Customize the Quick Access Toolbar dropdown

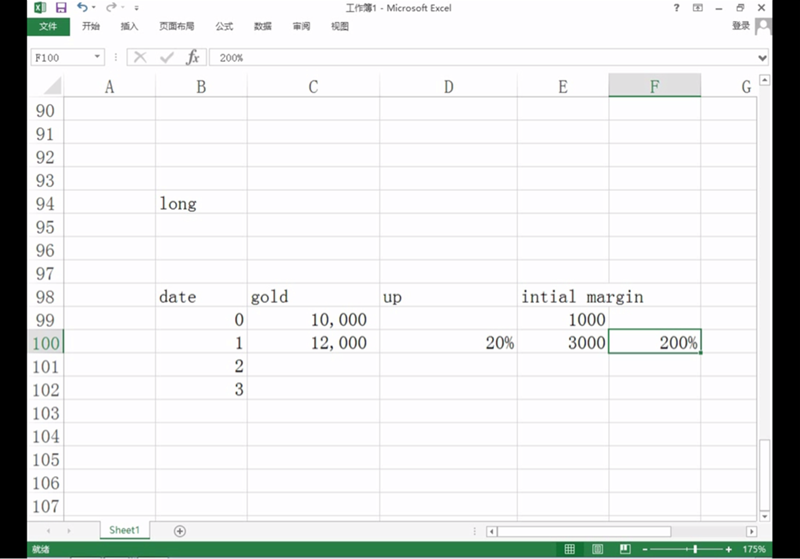point(136,8)
